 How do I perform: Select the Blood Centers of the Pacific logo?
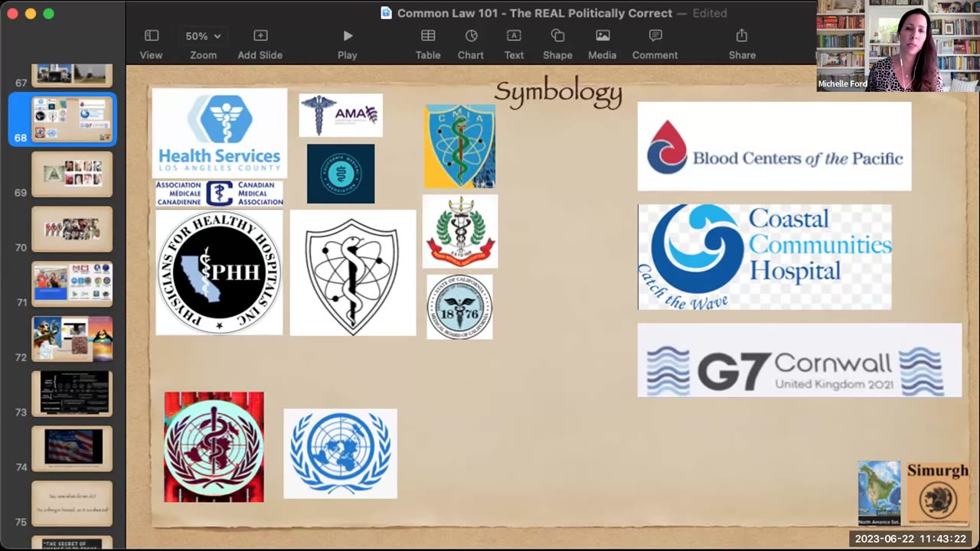coord(774,146)
